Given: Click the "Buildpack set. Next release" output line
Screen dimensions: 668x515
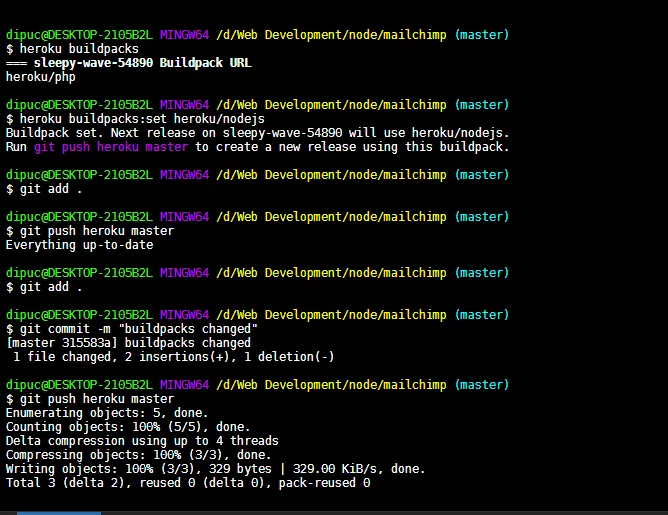Looking at the screenshot, I should [257, 133].
